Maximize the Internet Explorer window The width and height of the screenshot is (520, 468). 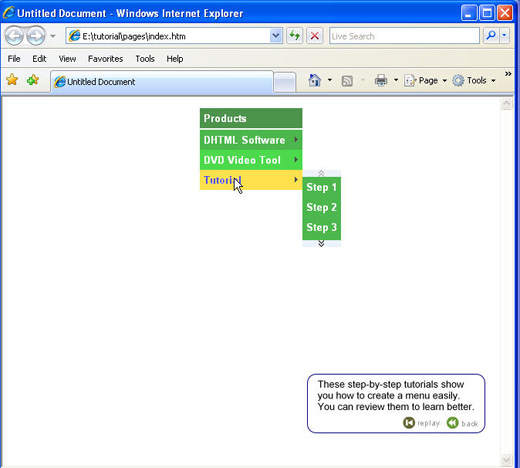pyautogui.click(x=487, y=13)
